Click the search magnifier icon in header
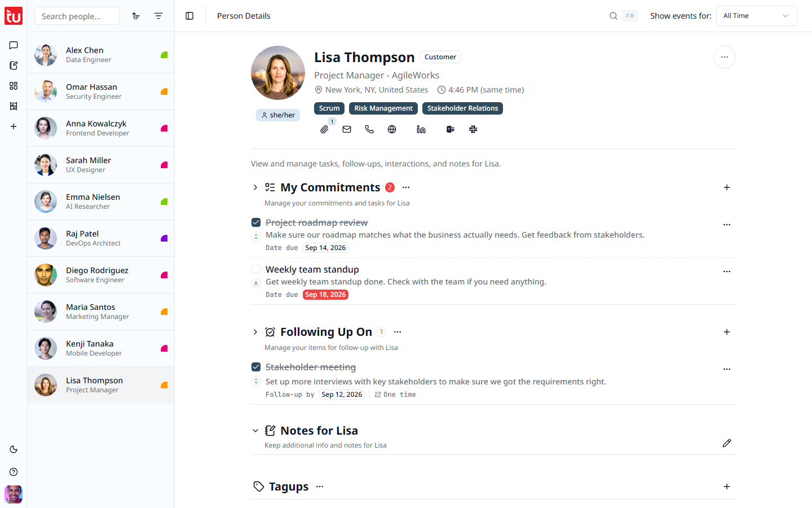Image resolution: width=812 pixels, height=508 pixels. [x=614, y=16]
